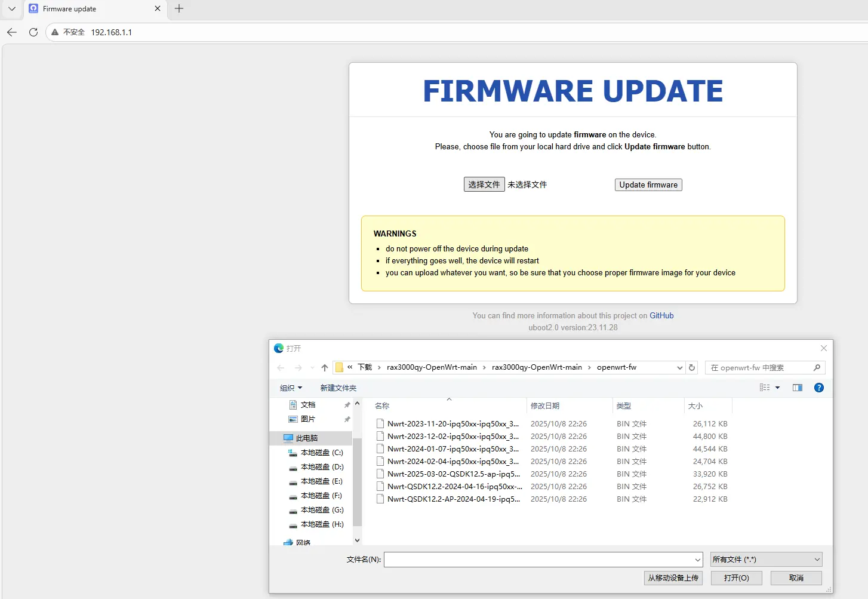Sort files by 修改日期 column

tap(545, 406)
